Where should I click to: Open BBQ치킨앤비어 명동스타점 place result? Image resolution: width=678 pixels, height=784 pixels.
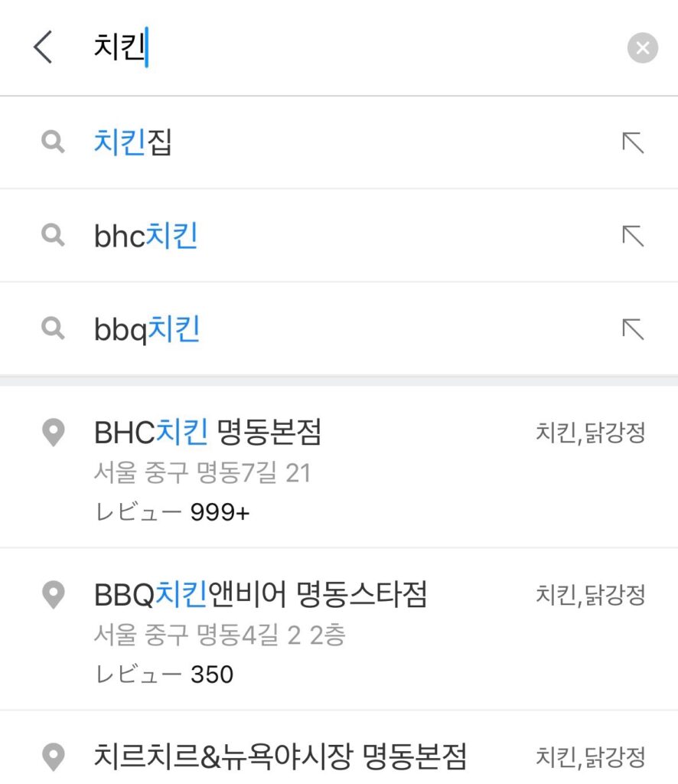pos(339,629)
